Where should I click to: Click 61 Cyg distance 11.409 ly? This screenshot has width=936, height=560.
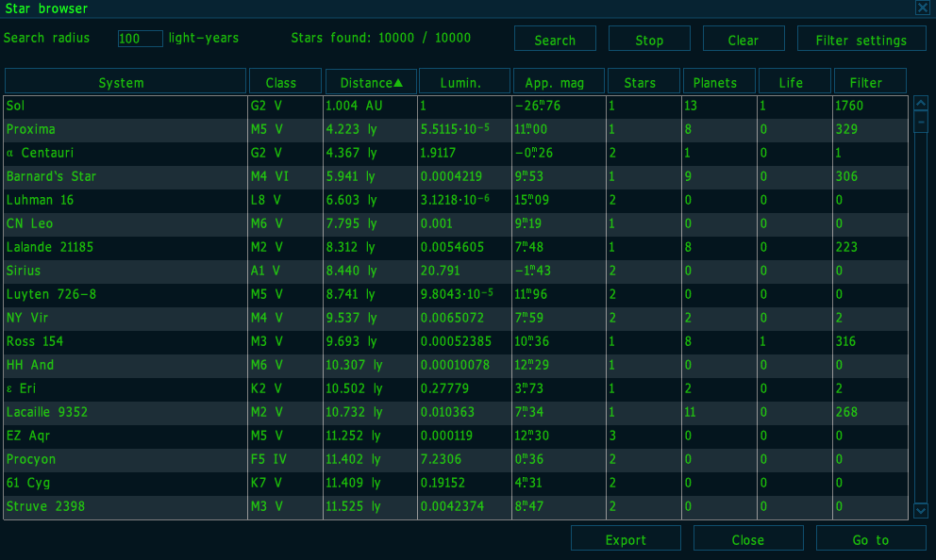tap(353, 483)
